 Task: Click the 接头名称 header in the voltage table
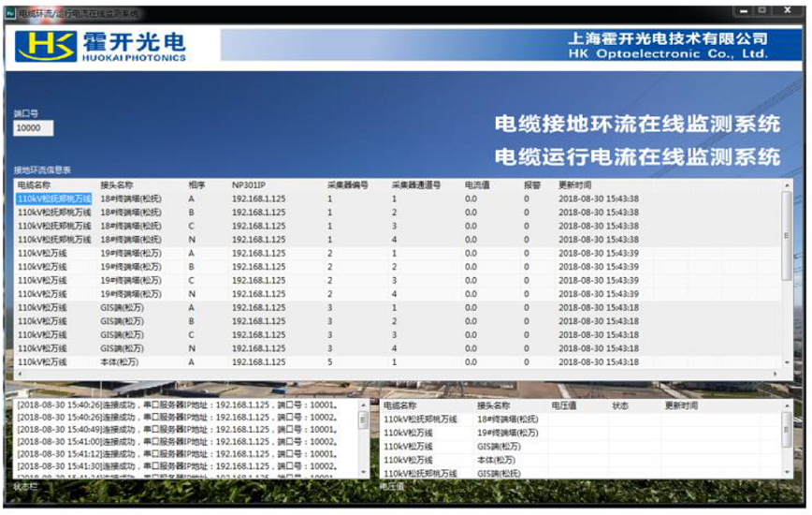point(494,405)
